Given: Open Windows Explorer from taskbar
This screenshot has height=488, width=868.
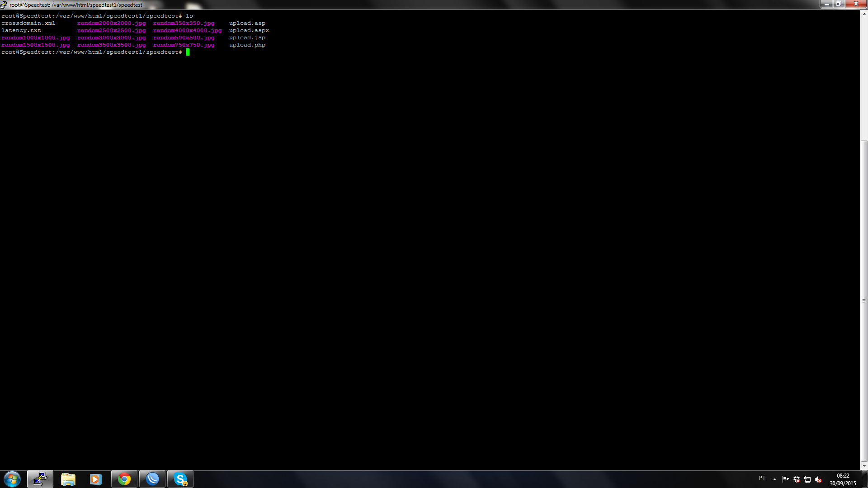Looking at the screenshot, I should coord(68,479).
